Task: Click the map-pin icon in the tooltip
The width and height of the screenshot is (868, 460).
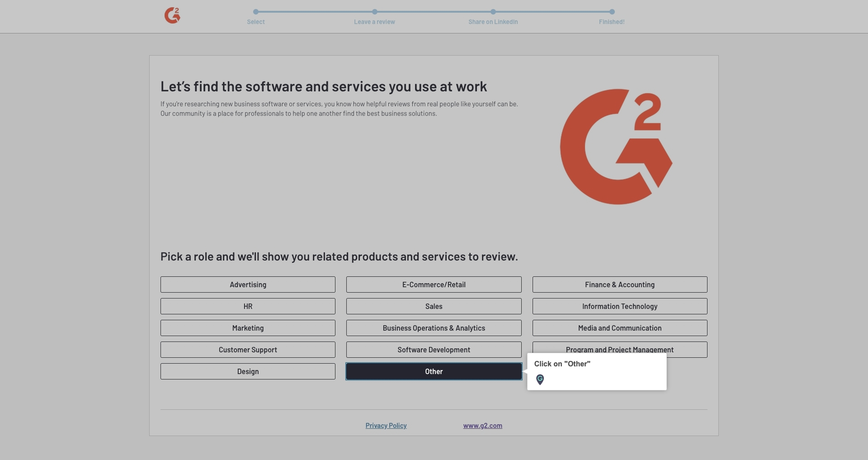Action: pyautogui.click(x=540, y=379)
